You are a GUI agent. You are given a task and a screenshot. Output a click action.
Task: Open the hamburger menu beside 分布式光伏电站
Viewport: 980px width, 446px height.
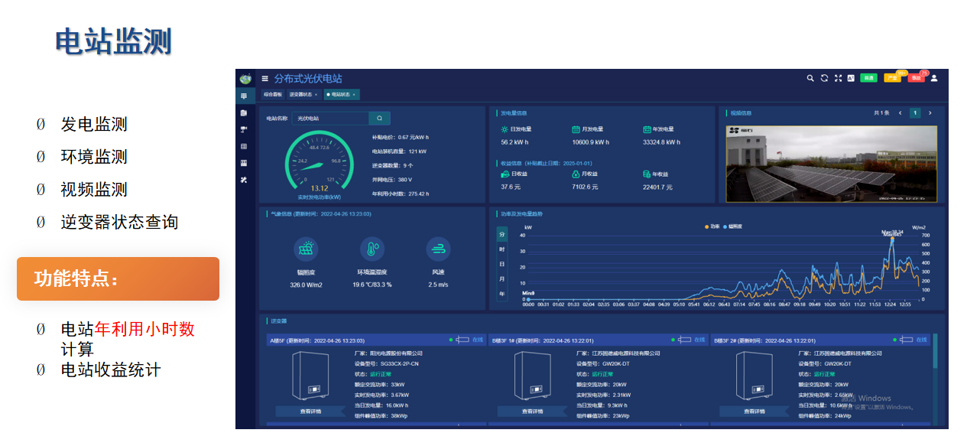264,78
